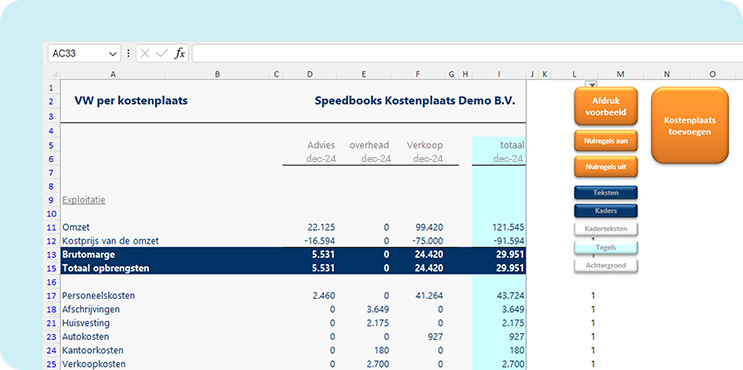This screenshot has width=743, height=370.
Task: Click into the formula bar input area
Action: pyautogui.click(x=467, y=54)
